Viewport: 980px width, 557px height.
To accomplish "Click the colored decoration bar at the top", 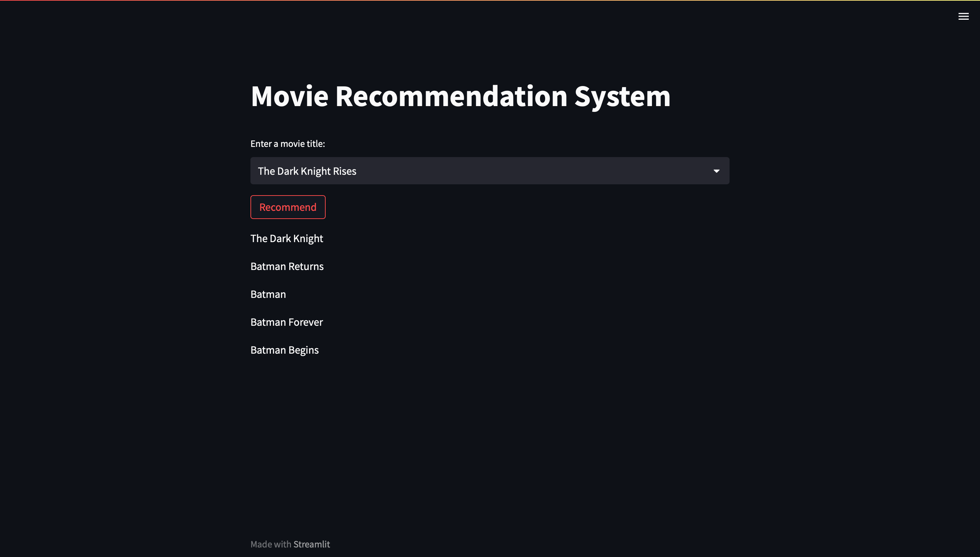I will (x=490, y=1).
